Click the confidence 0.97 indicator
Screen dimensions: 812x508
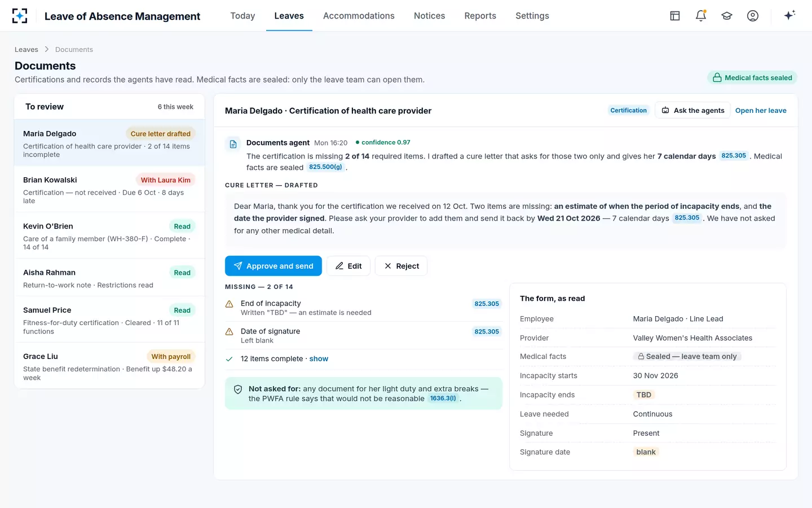tap(383, 142)
